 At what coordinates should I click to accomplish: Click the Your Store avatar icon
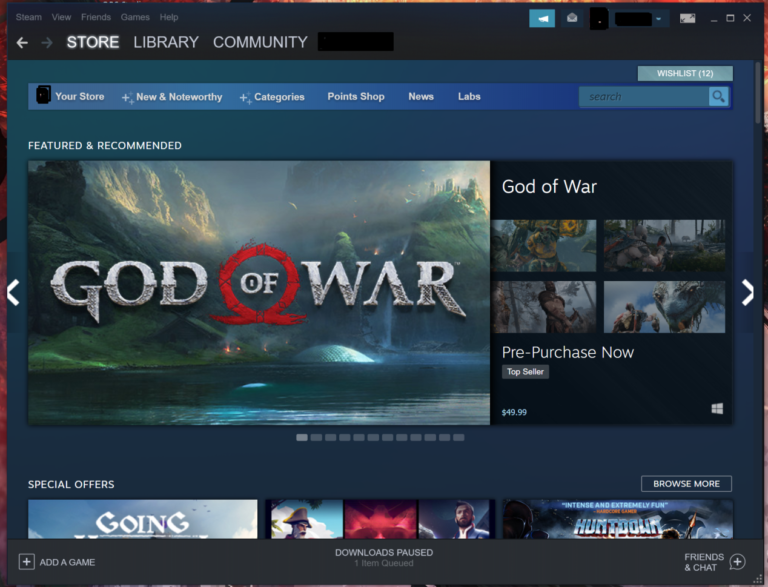tap(44, 95)
